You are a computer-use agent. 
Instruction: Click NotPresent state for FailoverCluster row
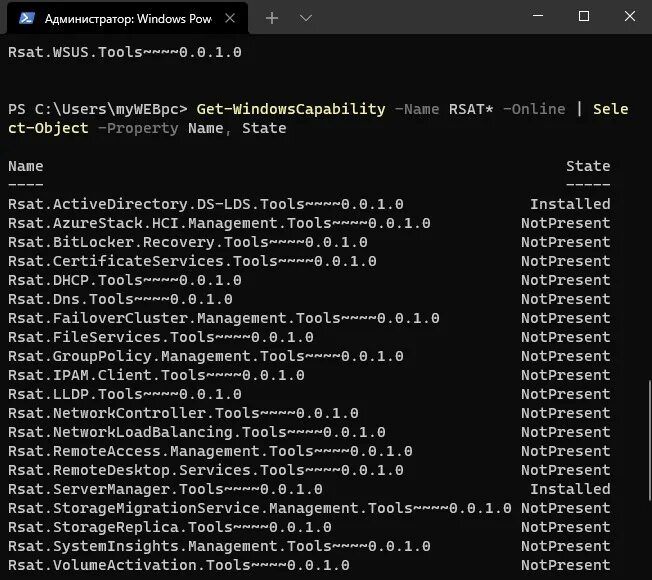point(566,318)
